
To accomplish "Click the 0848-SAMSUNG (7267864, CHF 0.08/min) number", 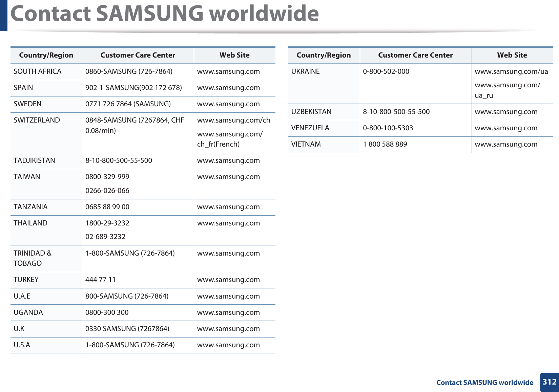I will [135, 125].
